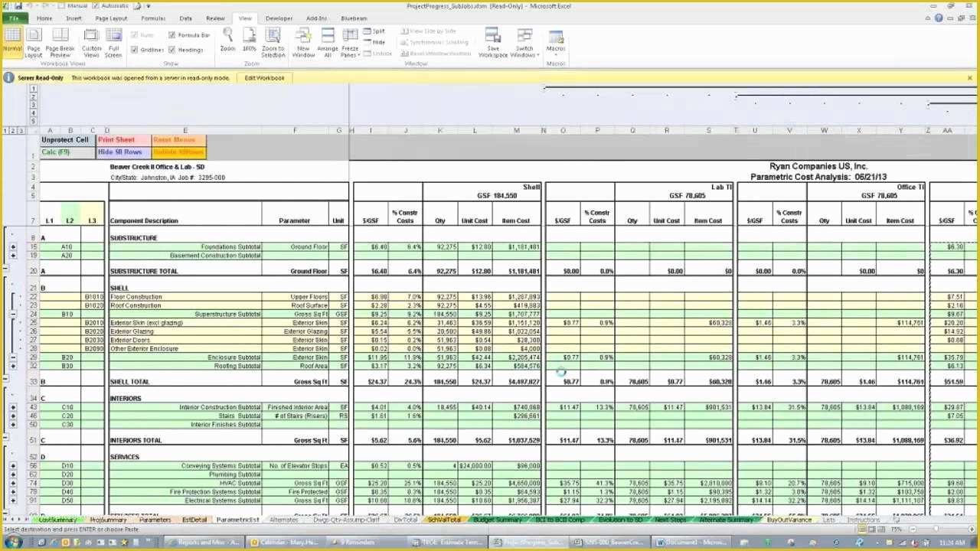Expand row group at Interior Construction row 43
Viewport: 980px width, 551px height.
tap(13, 407)
